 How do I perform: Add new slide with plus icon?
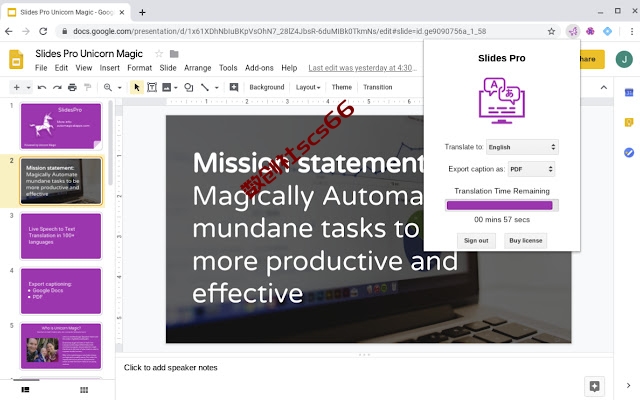[x=17, y=87]
